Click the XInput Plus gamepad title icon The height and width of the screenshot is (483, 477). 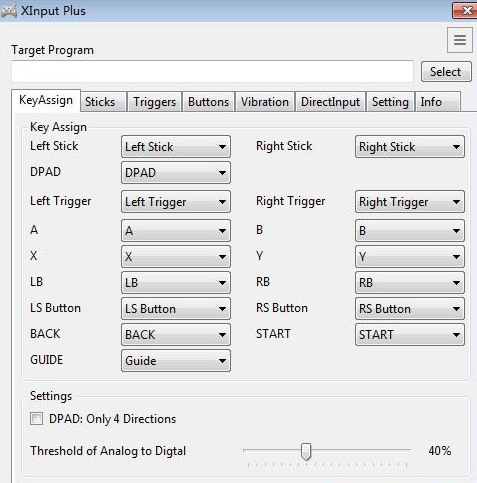pyautogui.click(x=9, y=11)
